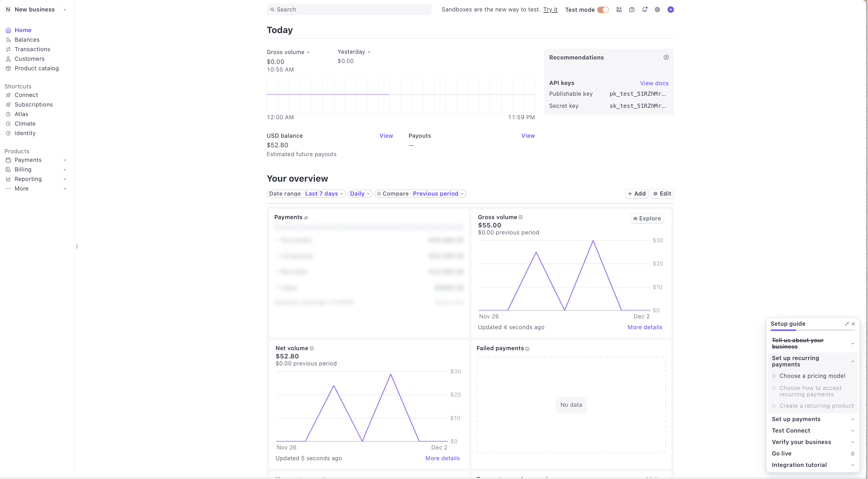
Task: Click the apps grid icon in header
Action: tap(619, 10)
